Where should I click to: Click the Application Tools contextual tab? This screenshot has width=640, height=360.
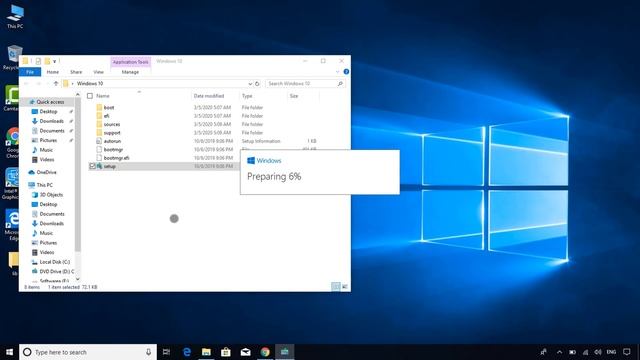[130, 62]
